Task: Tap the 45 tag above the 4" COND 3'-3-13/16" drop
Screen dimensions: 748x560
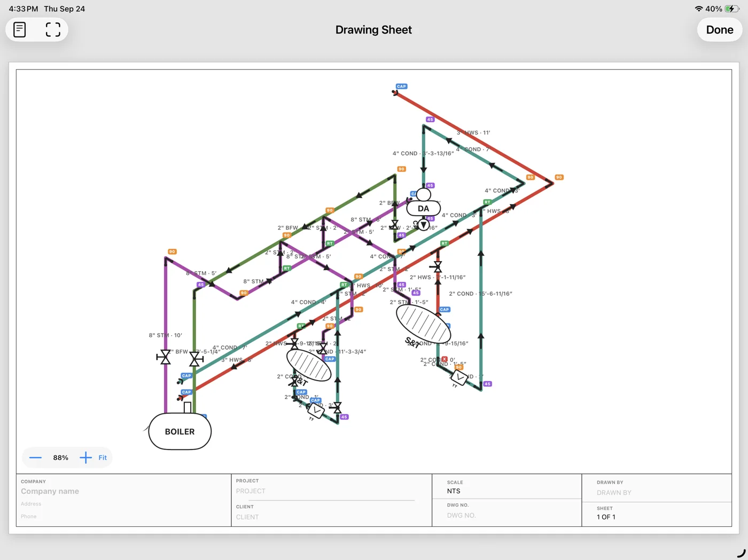Action: click(430, 120)
